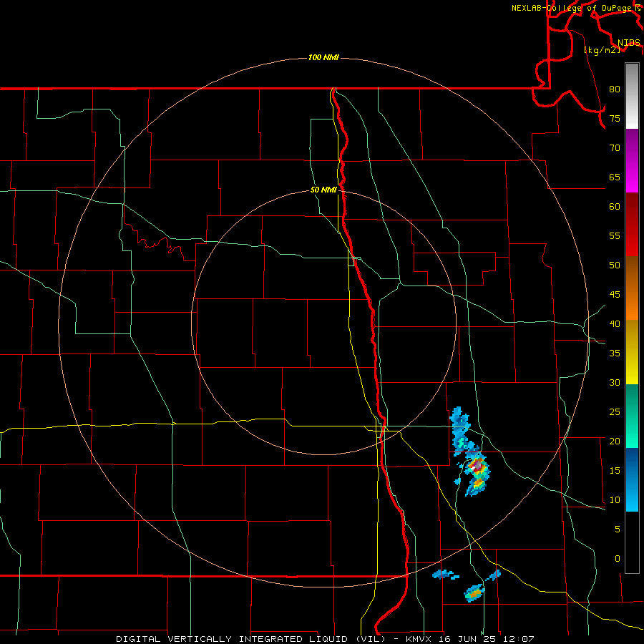Click the 10 value on color scale
The image size is (644, 644).
pos(615,500)
